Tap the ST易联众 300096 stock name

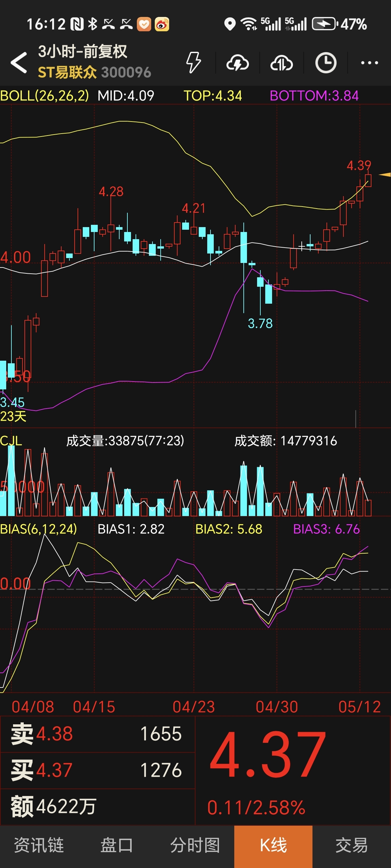click(94, 72)
